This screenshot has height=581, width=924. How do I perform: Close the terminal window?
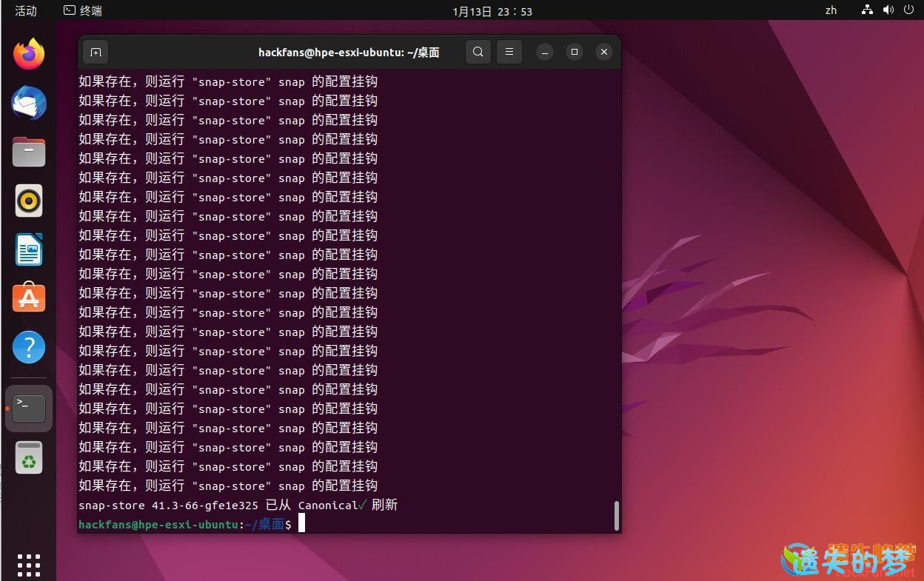pos(604,52)
